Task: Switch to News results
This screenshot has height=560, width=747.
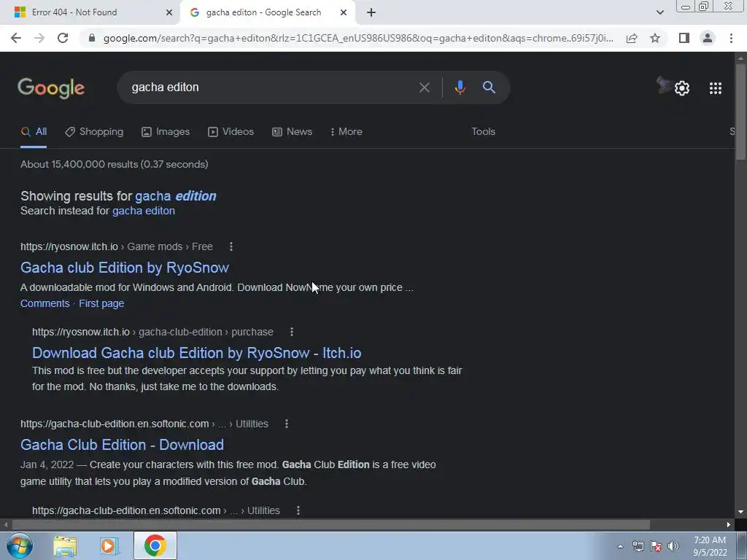Action: 292,132
